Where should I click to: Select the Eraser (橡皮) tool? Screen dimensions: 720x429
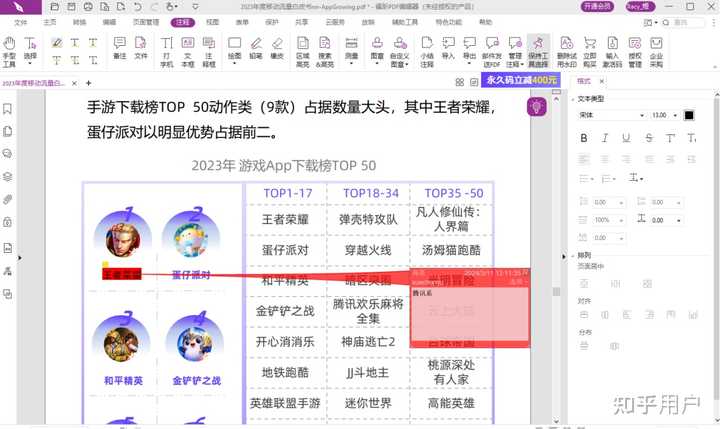(x=277, y=48)
